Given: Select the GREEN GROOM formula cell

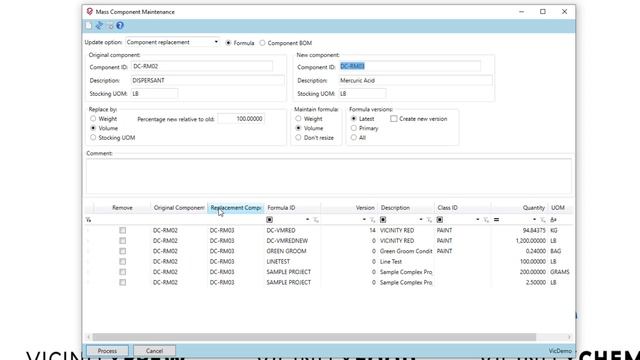Looking at the screenshot, I should (x=292, y=251).
